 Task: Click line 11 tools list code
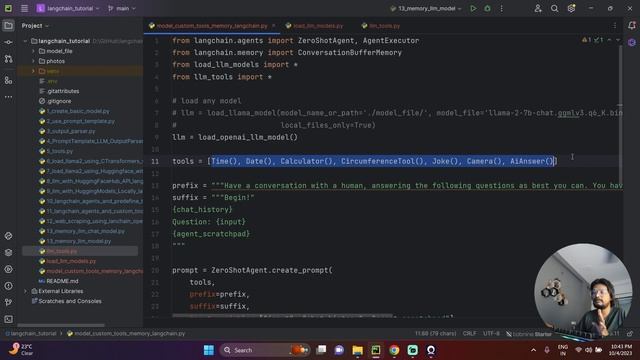364,161
